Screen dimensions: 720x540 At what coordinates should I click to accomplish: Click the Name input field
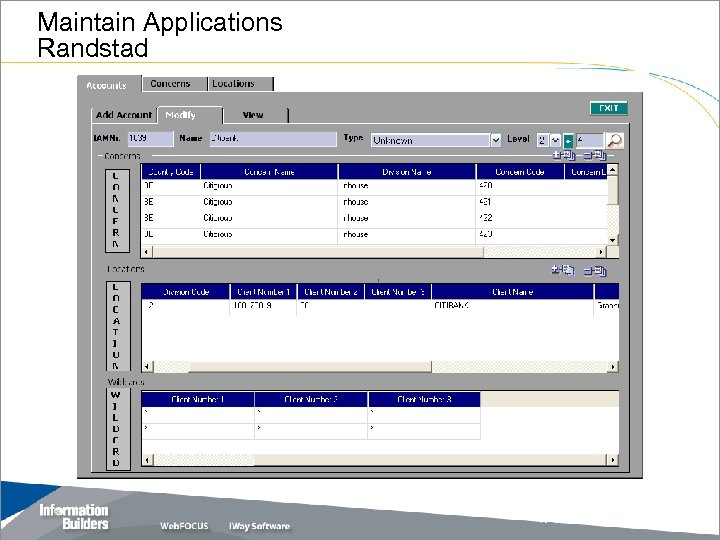(272, 140)
